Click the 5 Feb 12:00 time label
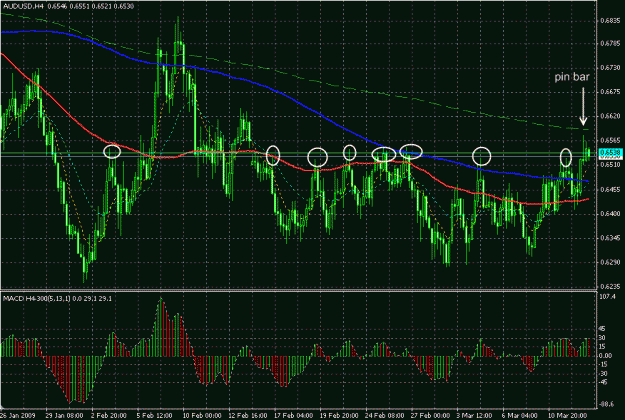625x420 pixels. [155, 416]
